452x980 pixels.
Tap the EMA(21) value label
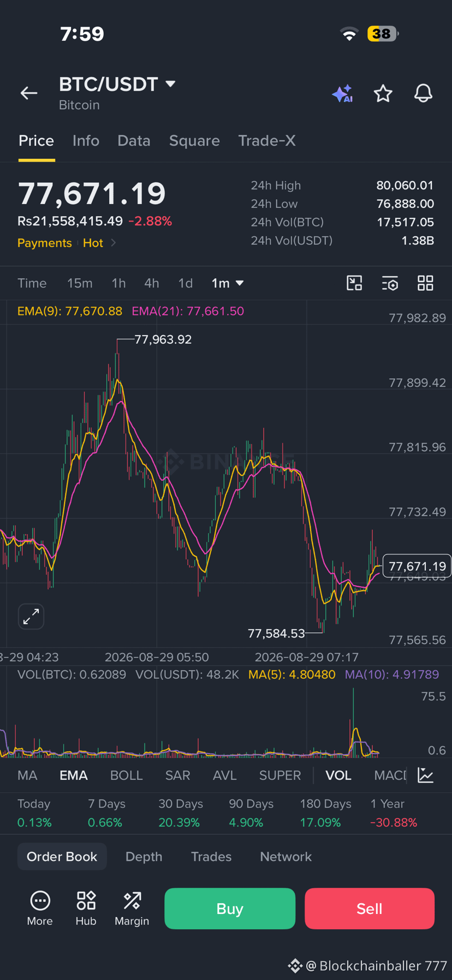coord(188,311)
